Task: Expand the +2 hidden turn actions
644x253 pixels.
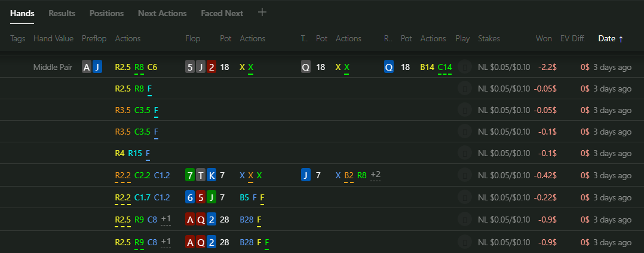Action: [x=375, y=175]
